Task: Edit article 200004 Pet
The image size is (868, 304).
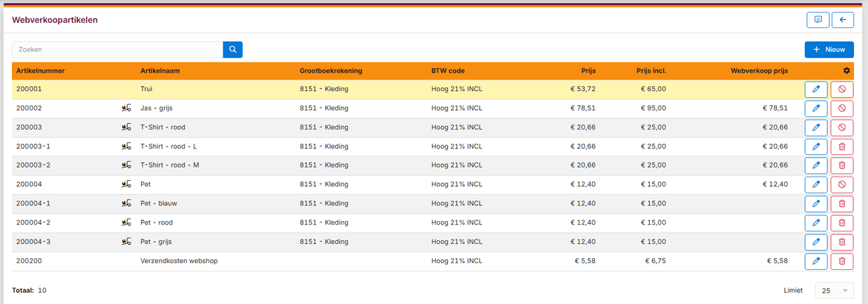Action: tap(815, 185)
